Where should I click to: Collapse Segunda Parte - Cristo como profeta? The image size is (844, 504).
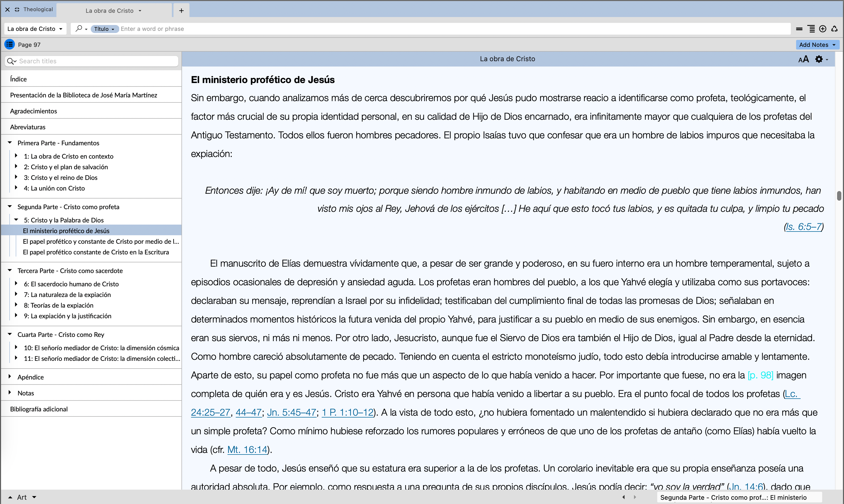[x=10, y=206]
